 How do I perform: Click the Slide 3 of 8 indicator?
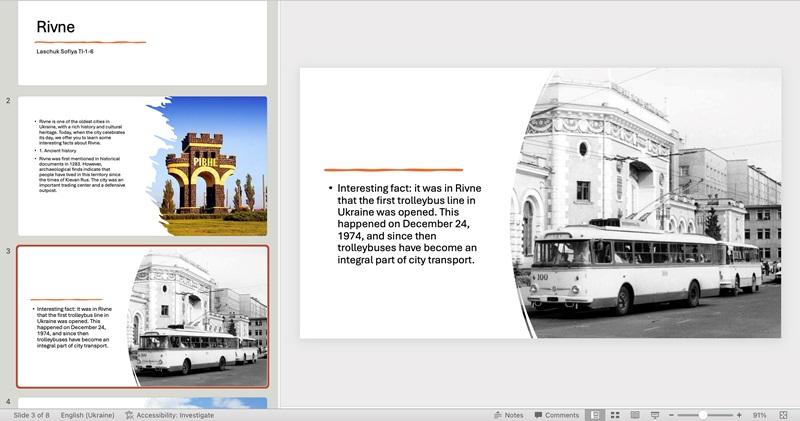coord(31,414)
